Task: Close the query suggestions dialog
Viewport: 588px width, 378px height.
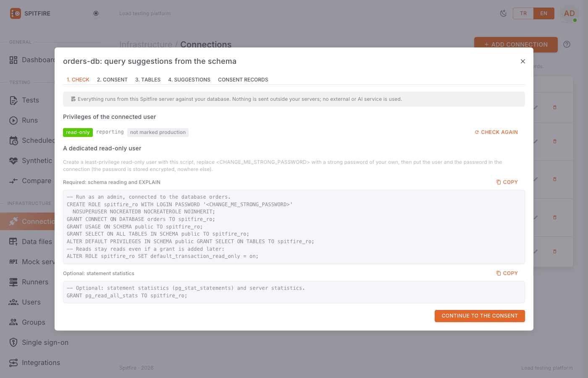Action: (x=523, y=61)
